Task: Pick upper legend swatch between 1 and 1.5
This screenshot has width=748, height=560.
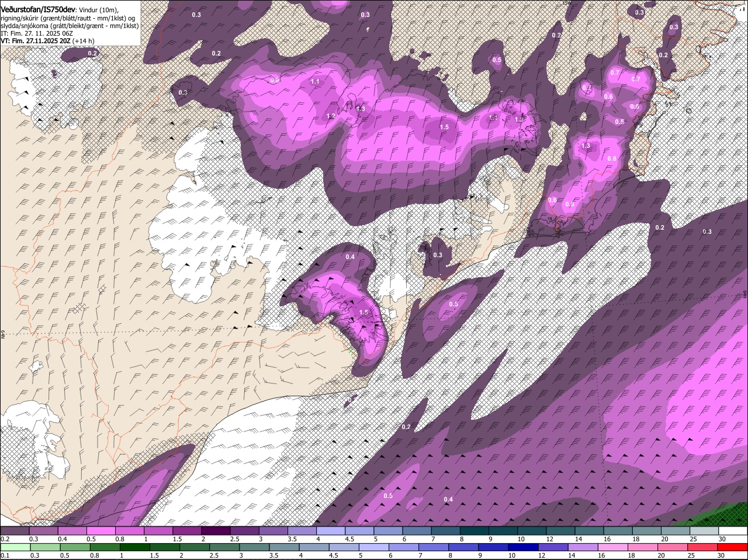Action: 158,531
